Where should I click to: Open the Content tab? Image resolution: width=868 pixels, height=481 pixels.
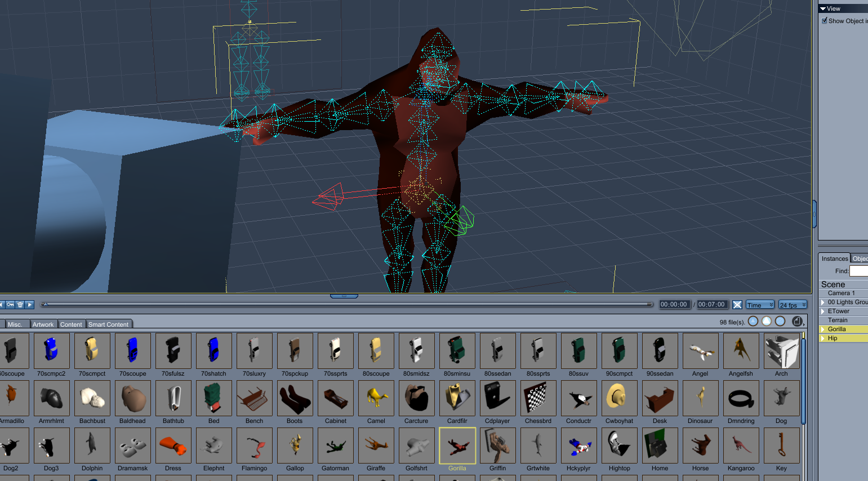coord(71,324)
